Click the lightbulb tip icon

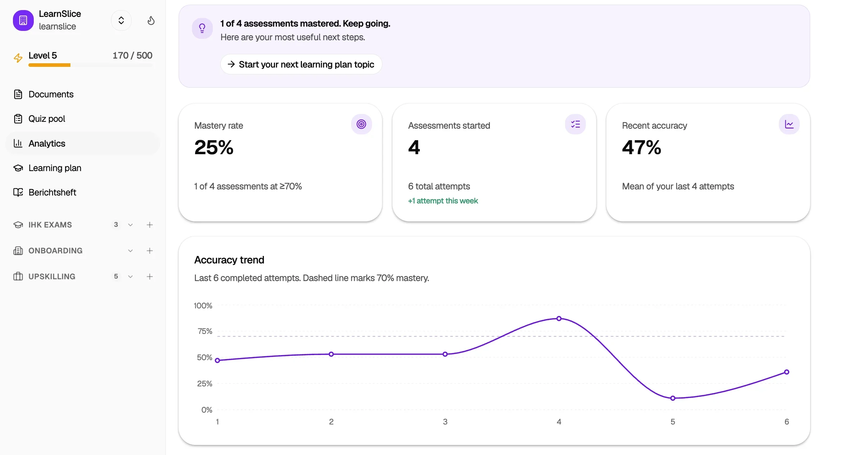tap(202, 28)
